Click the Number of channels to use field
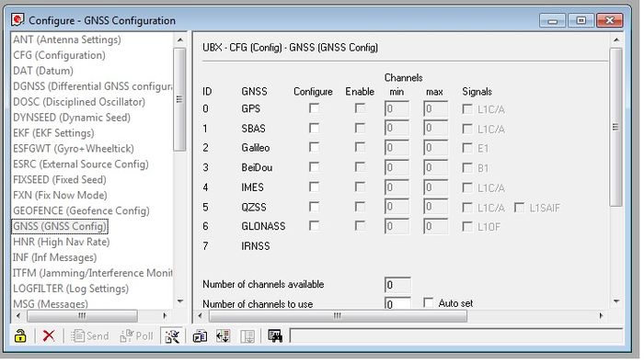The image size is (644, 363). pyautogui.click(x=397, y=304)
